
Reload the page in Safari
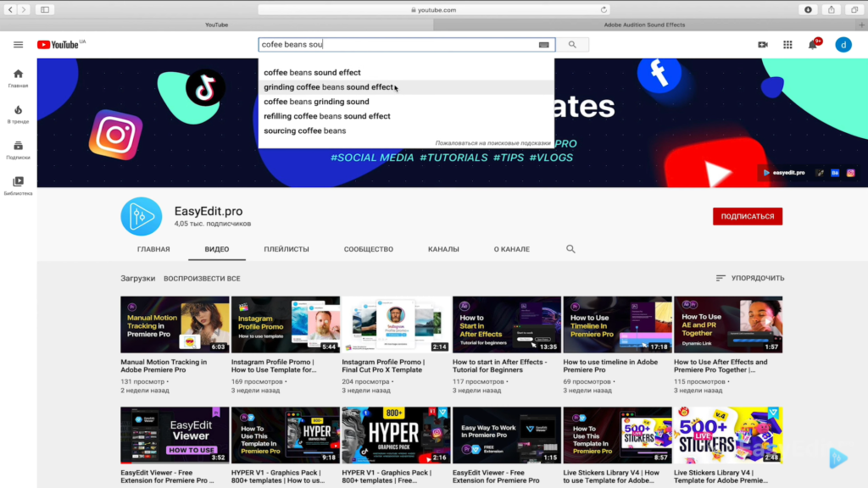(604, 9)
